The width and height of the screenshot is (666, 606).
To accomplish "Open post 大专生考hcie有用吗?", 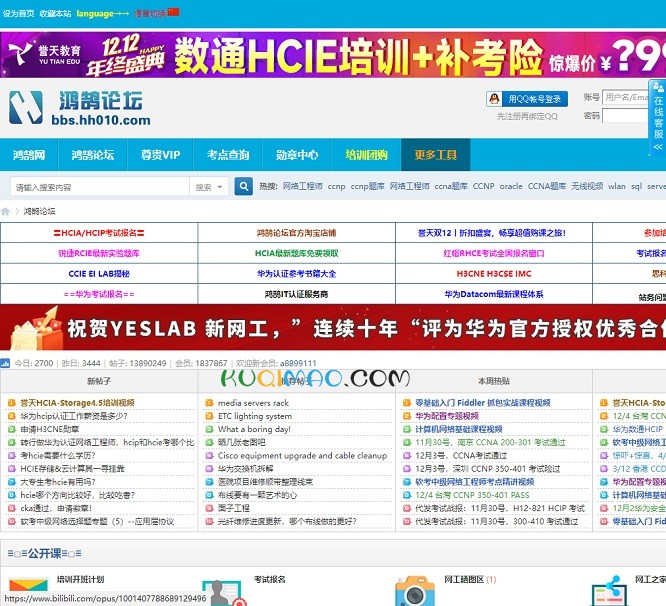I will [58, 482].
